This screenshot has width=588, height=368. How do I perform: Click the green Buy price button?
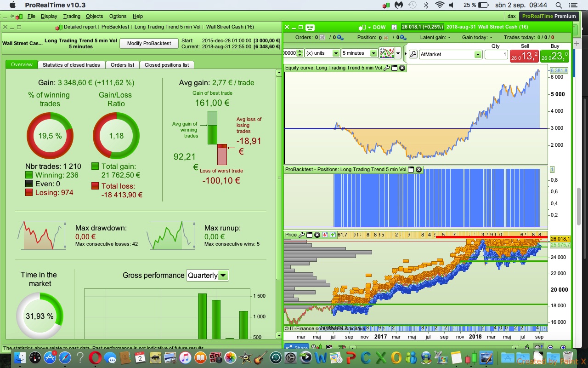(555, 56)
